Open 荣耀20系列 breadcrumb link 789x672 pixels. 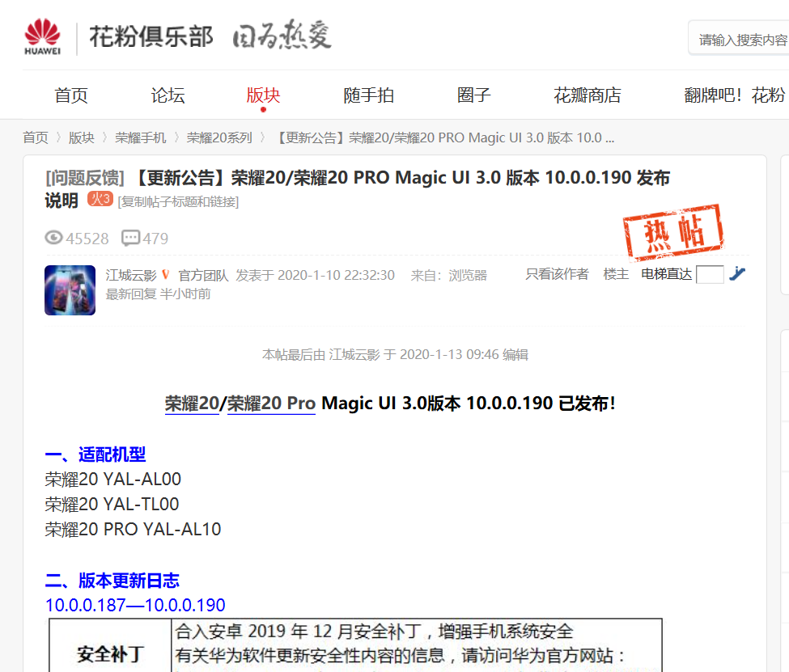tap(219, 137)
